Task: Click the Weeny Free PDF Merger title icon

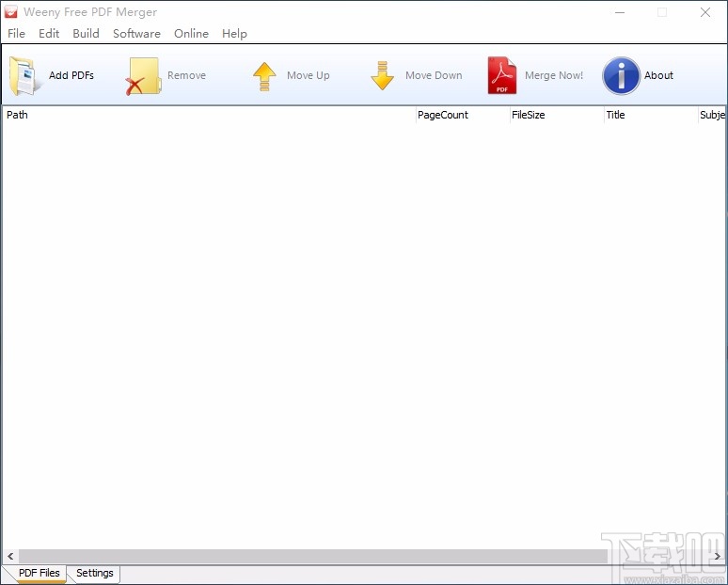Action: pyautogui.click(x=10, y=12)
